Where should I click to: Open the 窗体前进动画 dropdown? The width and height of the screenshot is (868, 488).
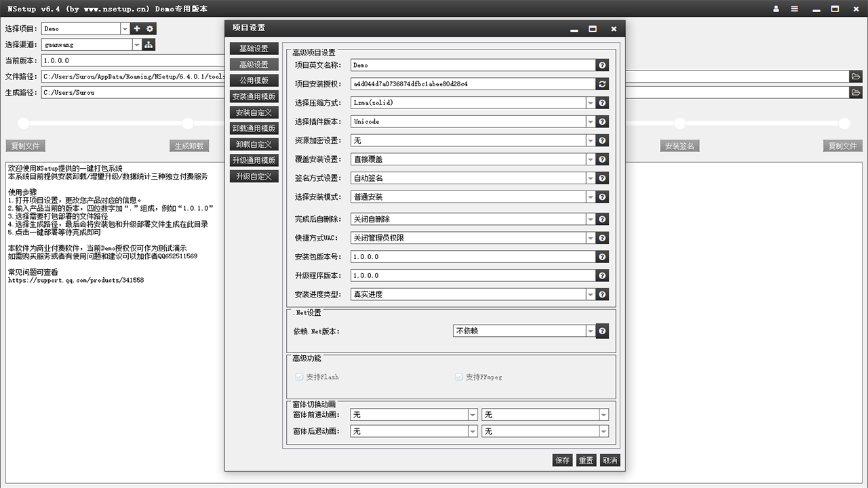[471, 414]
